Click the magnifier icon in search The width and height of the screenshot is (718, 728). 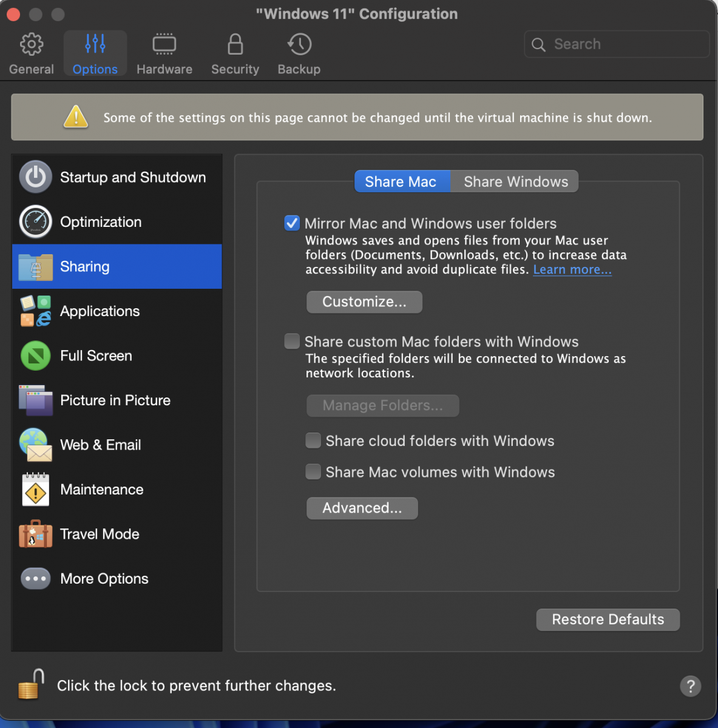click(538, 44)
